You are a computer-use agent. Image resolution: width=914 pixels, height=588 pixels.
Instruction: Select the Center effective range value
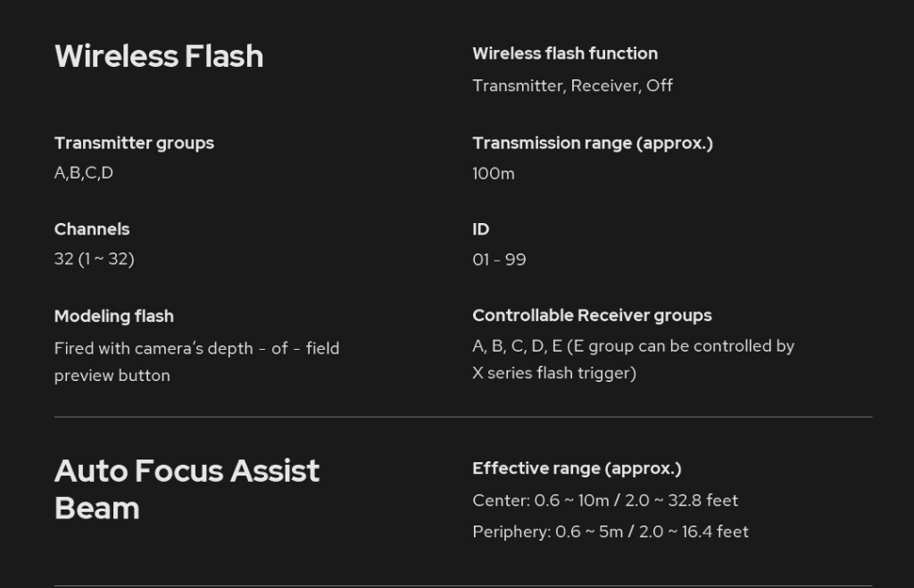tap(605, 501)
